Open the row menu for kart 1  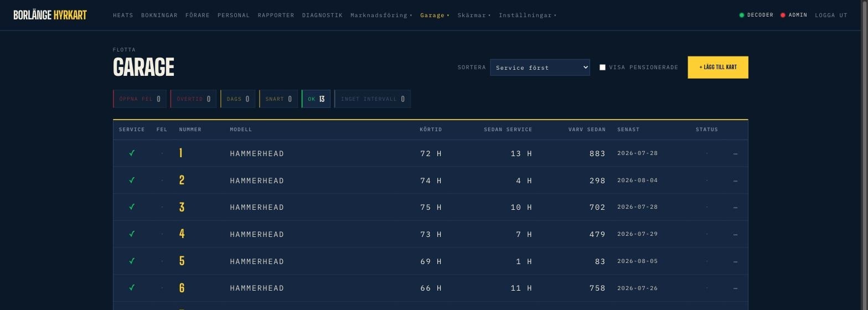tap(735, 153)
